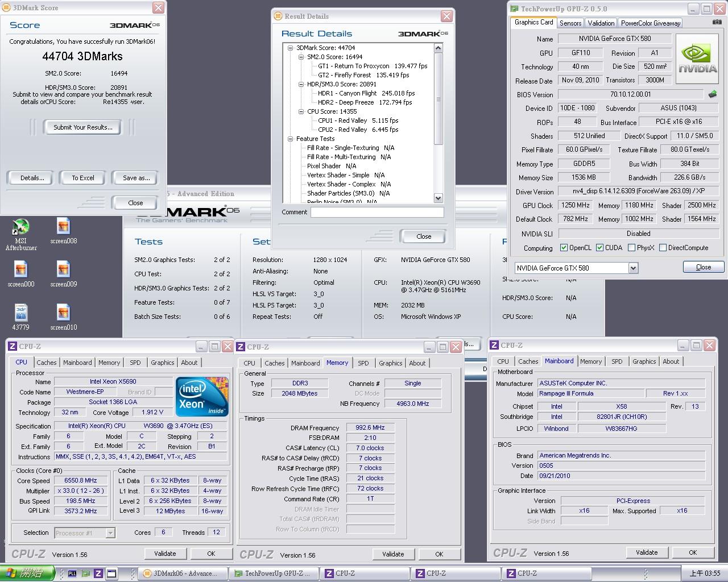Toggle DirectCompute checkbox in GPU-Z
Viewport: 728px width, 582px height.
pyautogui.click(x=662, y=248)
